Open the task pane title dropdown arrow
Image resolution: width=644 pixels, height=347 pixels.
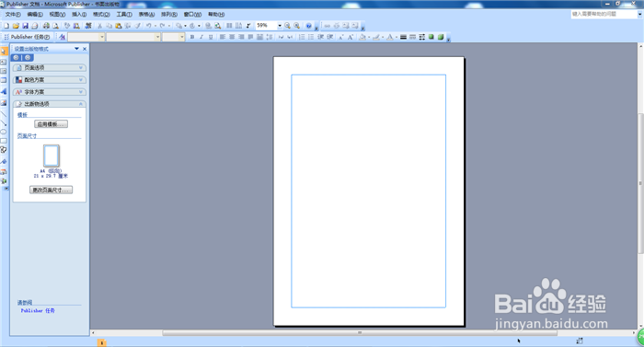point(76,49)
